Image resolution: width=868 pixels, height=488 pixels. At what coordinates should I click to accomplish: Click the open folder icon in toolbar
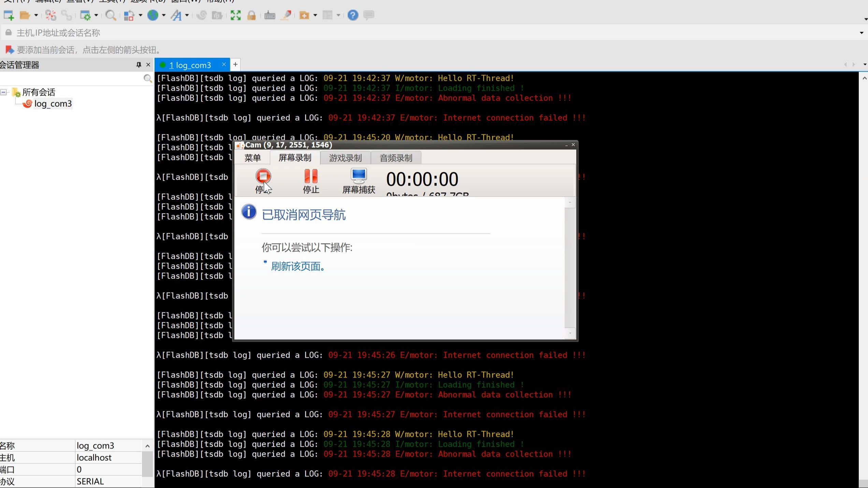pos(25,15)
